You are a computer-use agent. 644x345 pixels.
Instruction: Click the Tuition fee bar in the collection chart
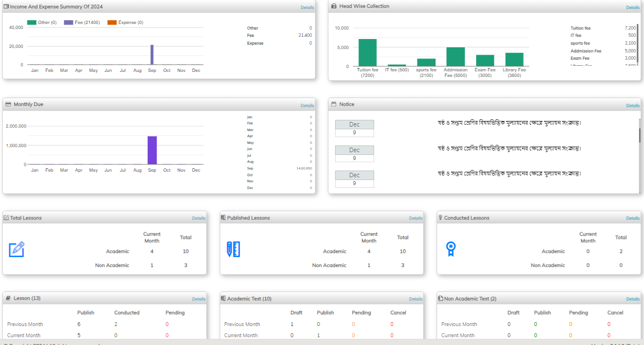point(367,52)
